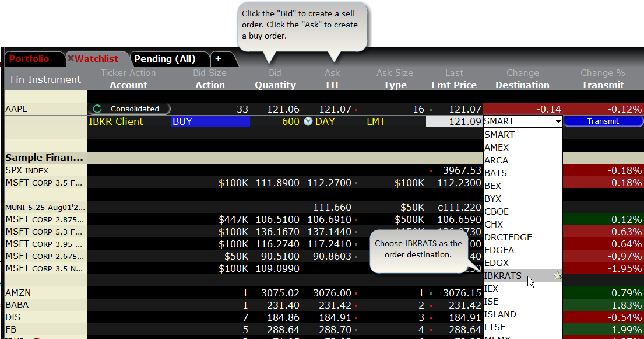The height and width of the screenshot is (339, 644).
Task: Click the Bid column header
Action: [275, 73]
